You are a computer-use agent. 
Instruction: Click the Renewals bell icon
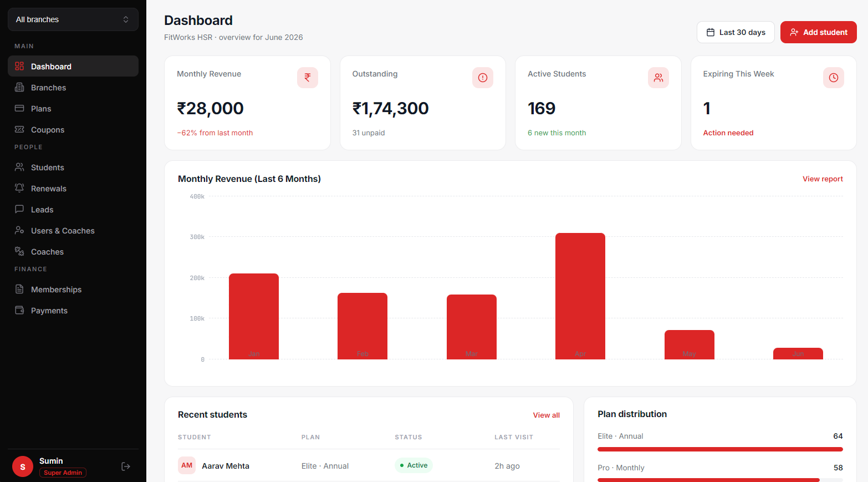coord(19,188)
